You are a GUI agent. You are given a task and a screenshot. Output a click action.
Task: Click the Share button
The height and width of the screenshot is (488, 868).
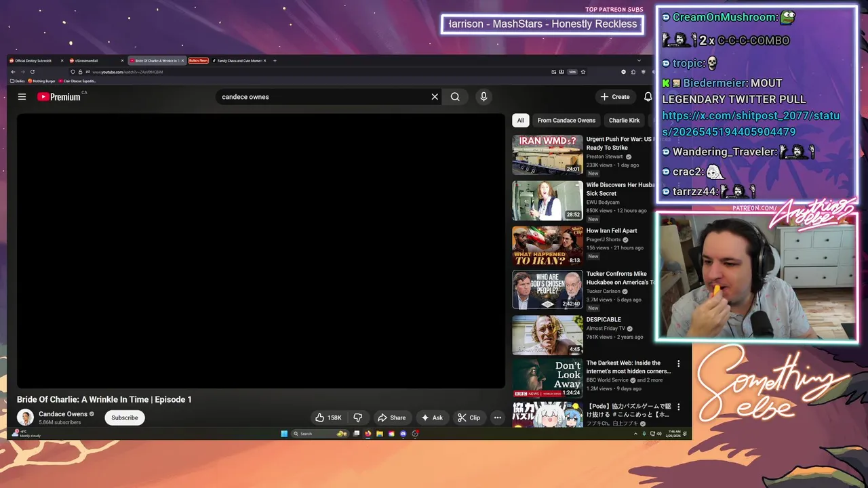[x=391, y=418]
